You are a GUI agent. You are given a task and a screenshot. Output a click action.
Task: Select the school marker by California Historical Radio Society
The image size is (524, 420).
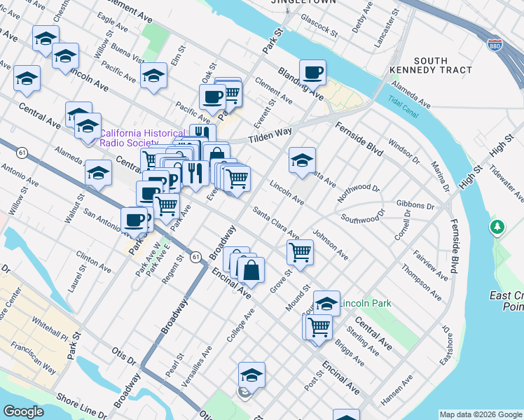point(88,128)
